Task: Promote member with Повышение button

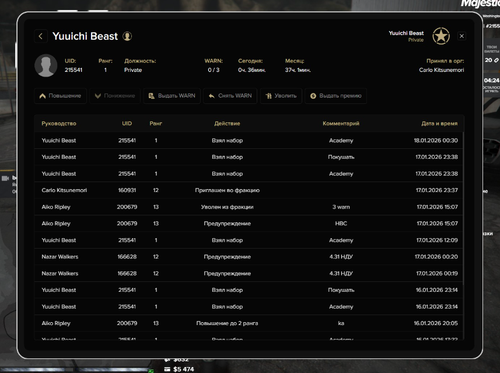Action: tap(60, 96)
